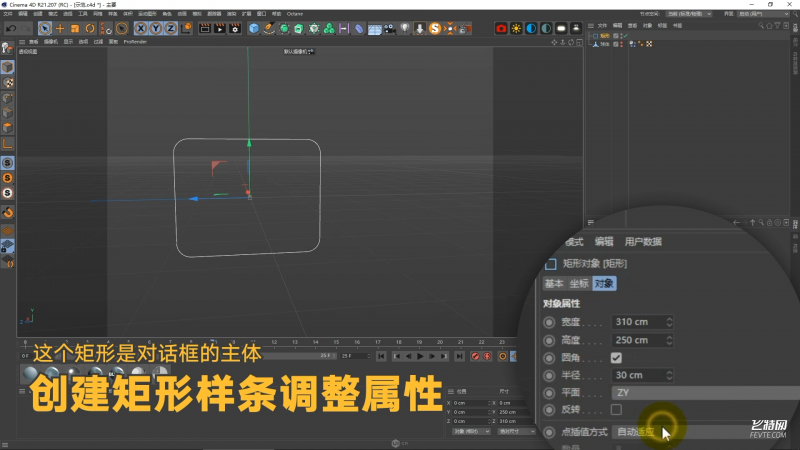Toggle the Z axis lock
The image size is (800, 450).
171,29
